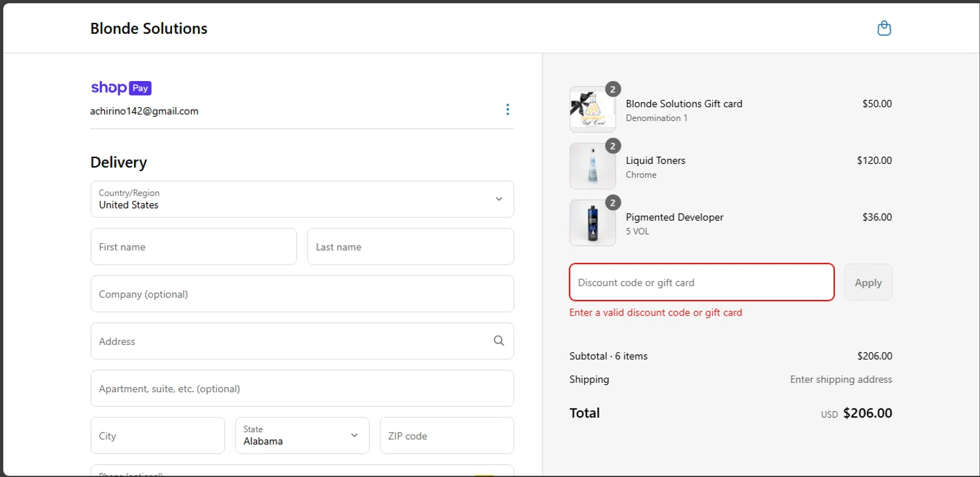Click the 'Enter a valid discount code' error
The height and width of the screenshot is (477, 980).
pos(655,312)
